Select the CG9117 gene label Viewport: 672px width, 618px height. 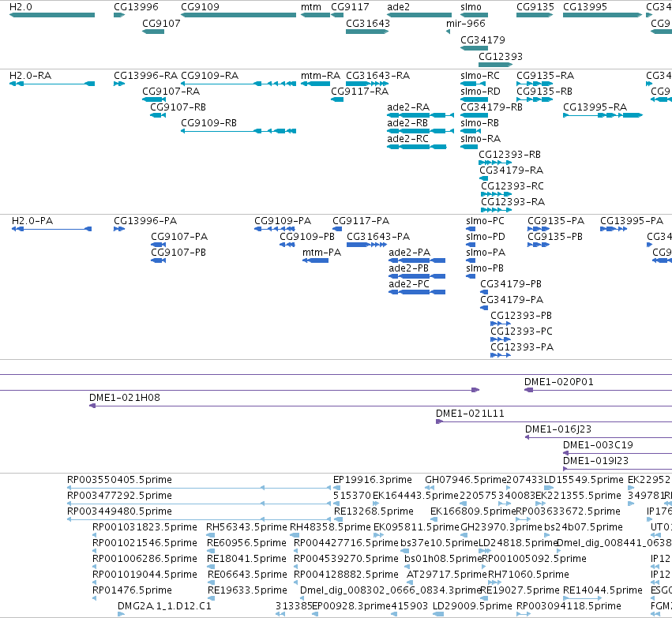(x=350, y=7)
